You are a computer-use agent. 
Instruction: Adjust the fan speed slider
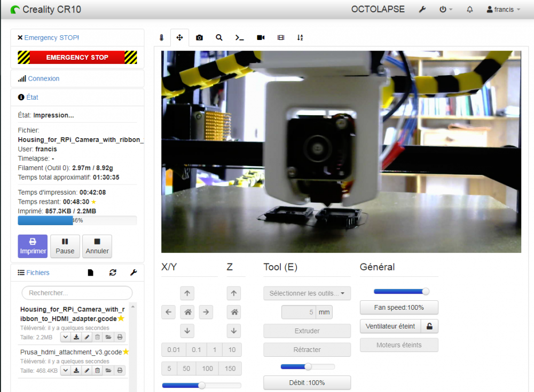point(400,291)
